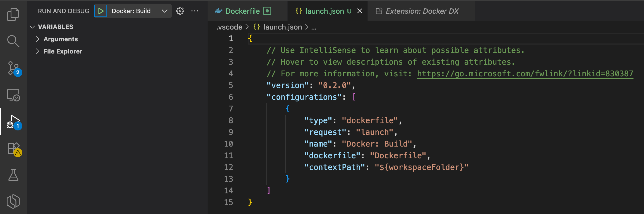Click the Docker whale icon on Dockerfile tab

click(x=218, y=11)
